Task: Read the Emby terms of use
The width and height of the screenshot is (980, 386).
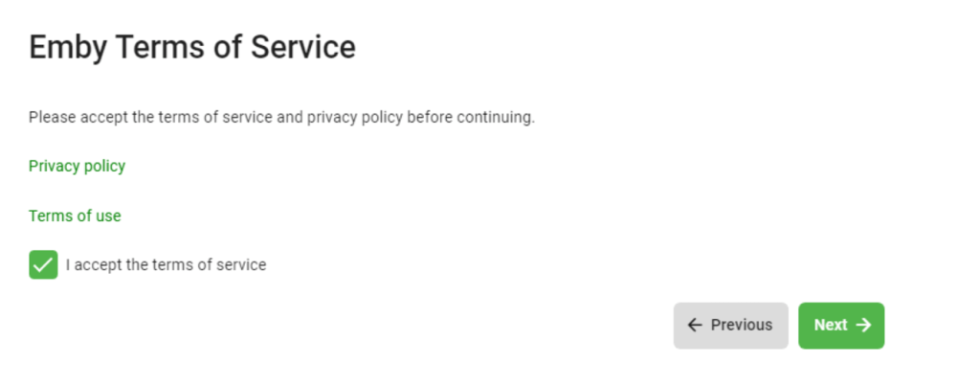Action: [x=75, y=216]
